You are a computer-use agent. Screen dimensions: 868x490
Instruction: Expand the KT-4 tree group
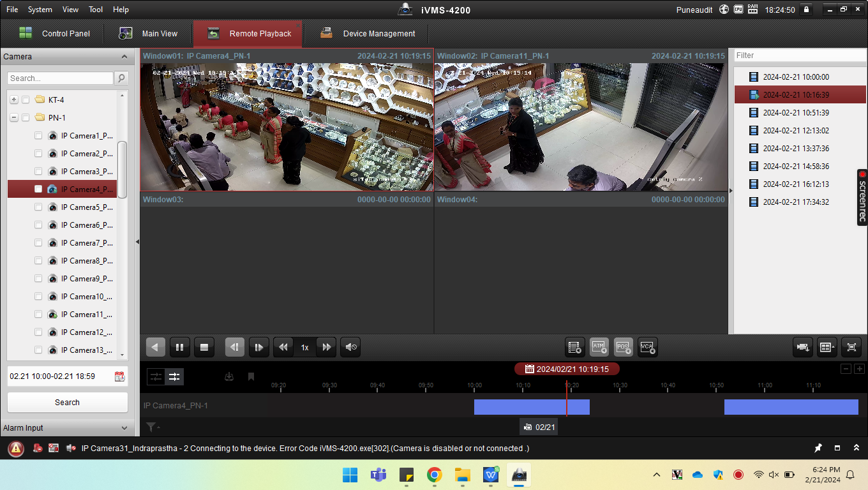pyautogui.click(x=14, y=100)
